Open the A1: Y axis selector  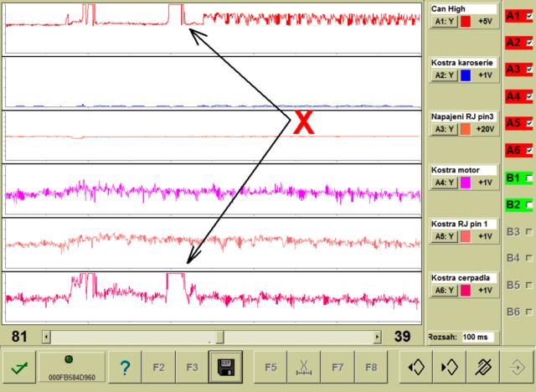(444, 22)
